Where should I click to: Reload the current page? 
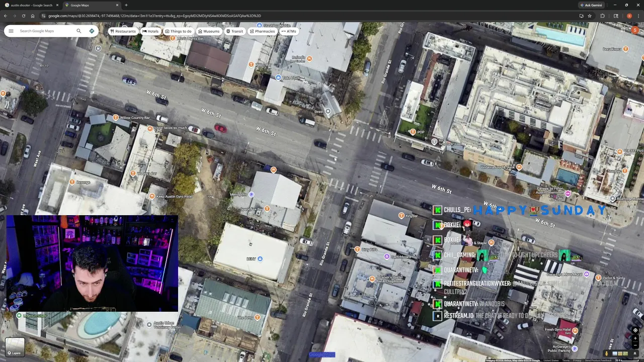(x=24, y=16)
